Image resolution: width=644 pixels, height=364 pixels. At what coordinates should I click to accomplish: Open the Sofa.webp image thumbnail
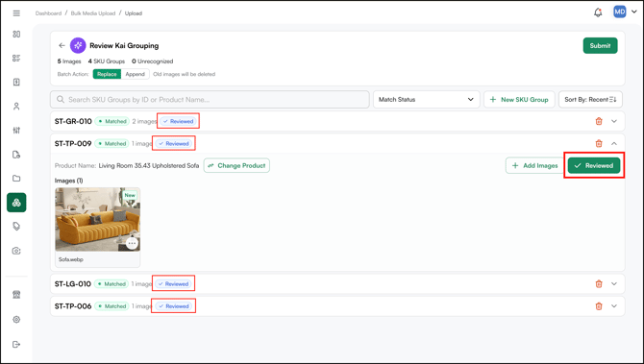pyautogui.click(x=98, y=220)
